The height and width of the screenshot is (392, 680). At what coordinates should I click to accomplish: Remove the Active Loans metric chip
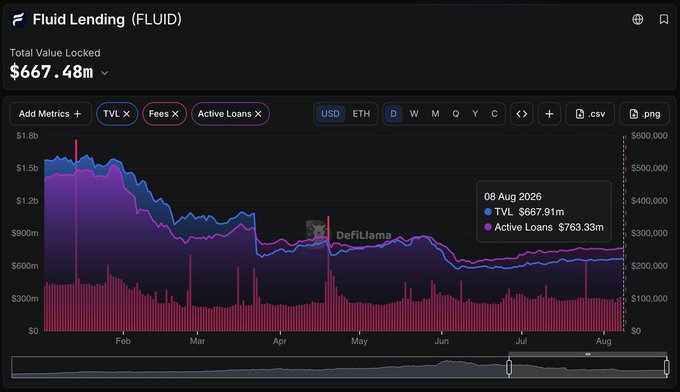[x=258, y=114]
